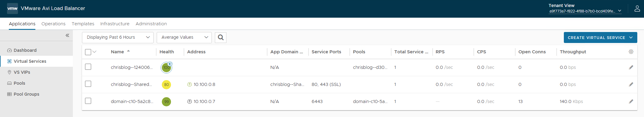Collapse the sidebar with double chevron icon

point(67,35)
